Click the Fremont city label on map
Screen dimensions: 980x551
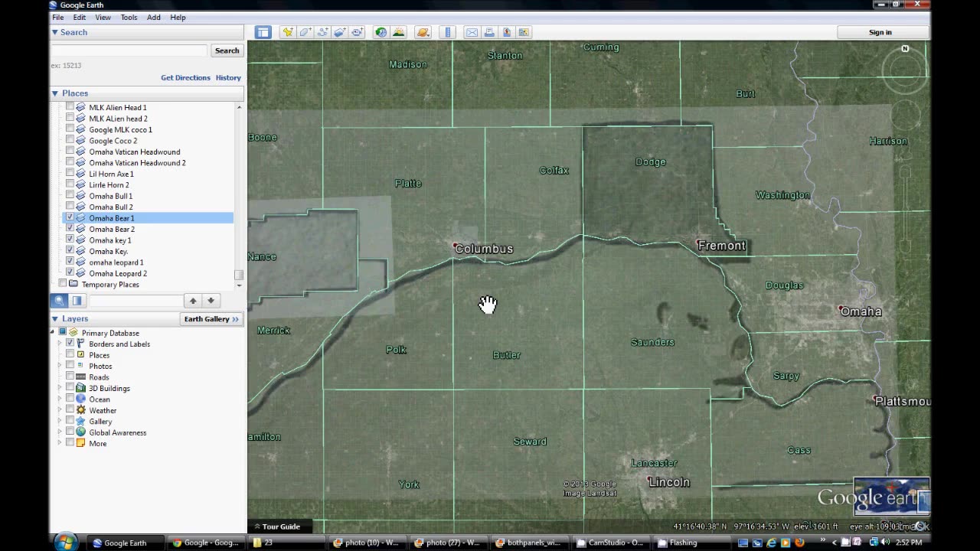coord(721,246)
